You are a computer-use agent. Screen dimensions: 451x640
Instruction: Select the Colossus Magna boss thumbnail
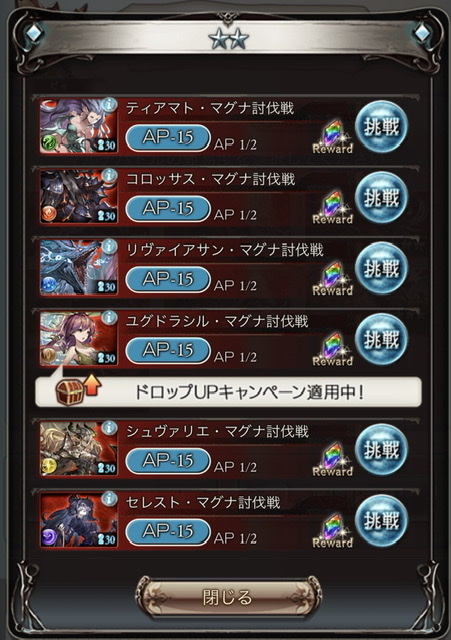point(79,197)
